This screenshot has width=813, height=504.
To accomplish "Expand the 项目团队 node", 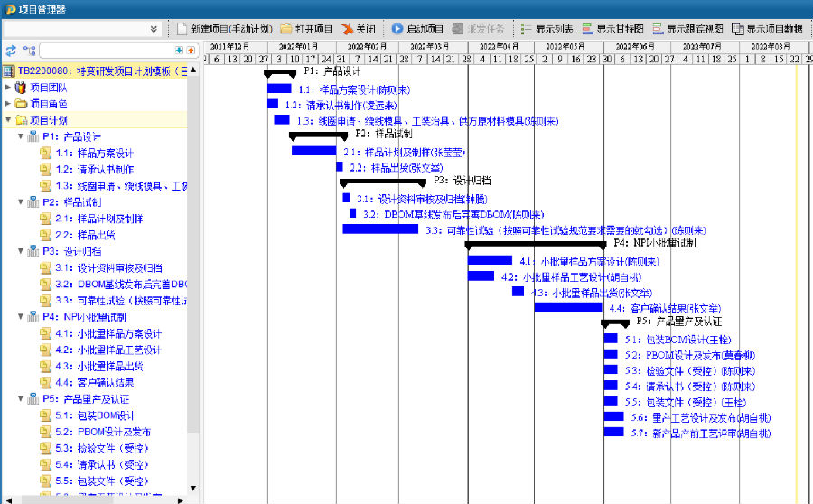I will pyautogui.click(x=8, y=87).
